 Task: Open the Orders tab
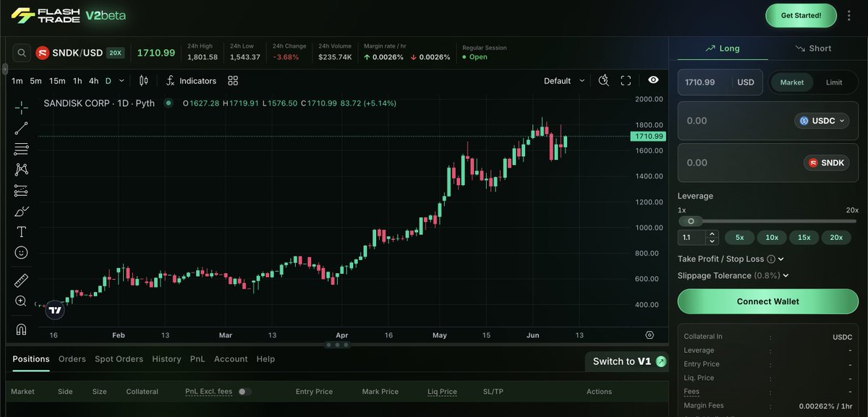coord(72,359)
